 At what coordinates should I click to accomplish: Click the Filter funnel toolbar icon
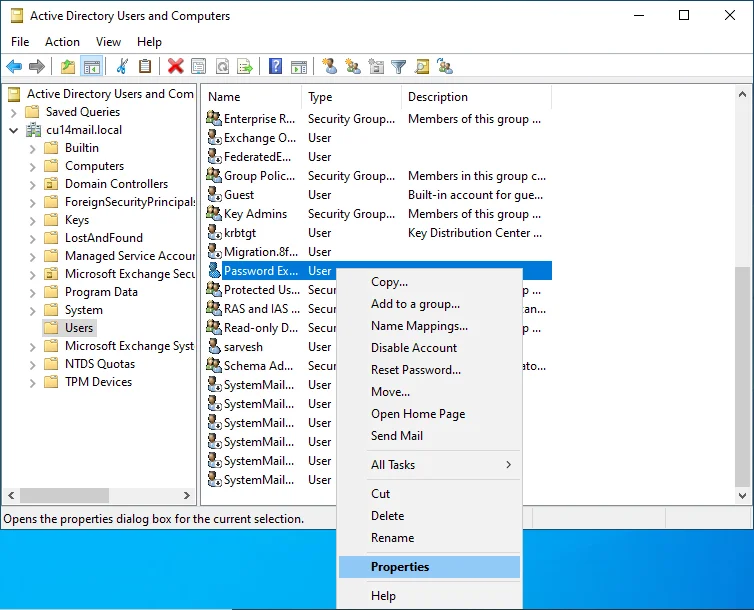coord(399,66)
